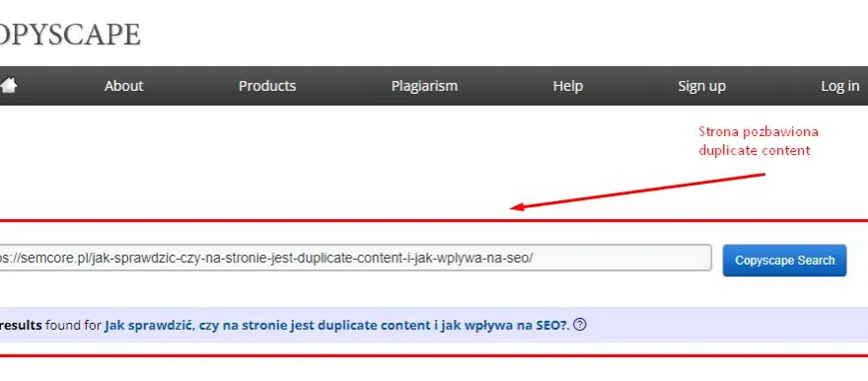
Task: Open the Sign up page
Action: (702, 86)
